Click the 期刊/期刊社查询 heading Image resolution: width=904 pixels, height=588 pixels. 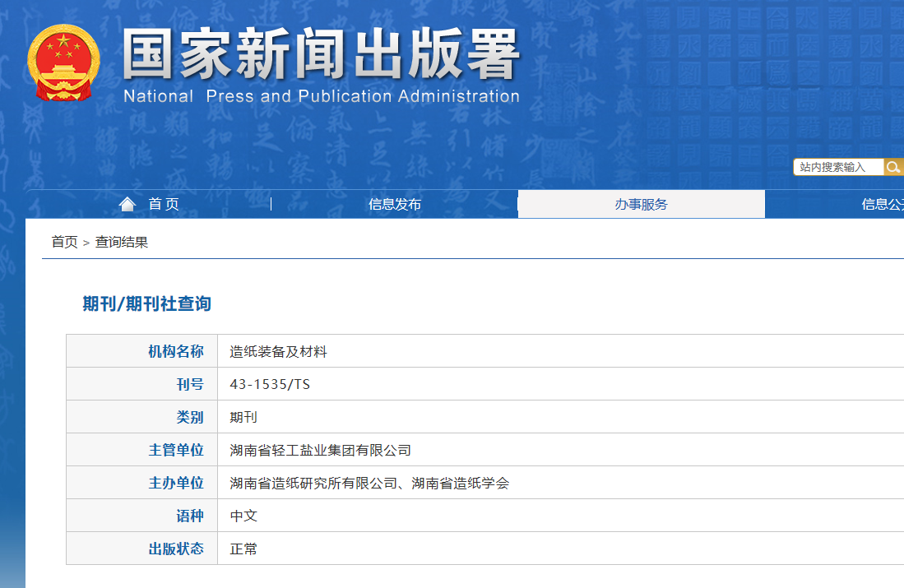147,303
